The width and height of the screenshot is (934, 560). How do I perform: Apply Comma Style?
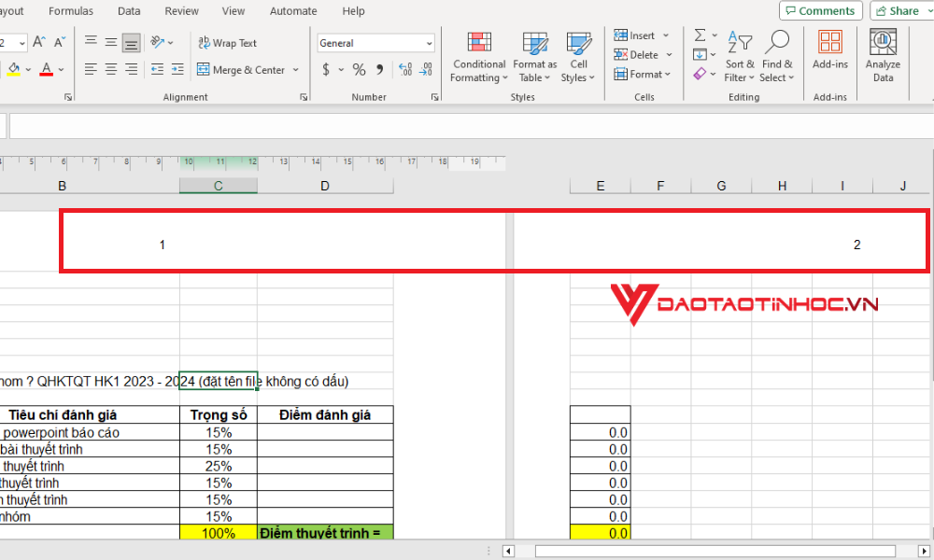click(x=379, y=70)
